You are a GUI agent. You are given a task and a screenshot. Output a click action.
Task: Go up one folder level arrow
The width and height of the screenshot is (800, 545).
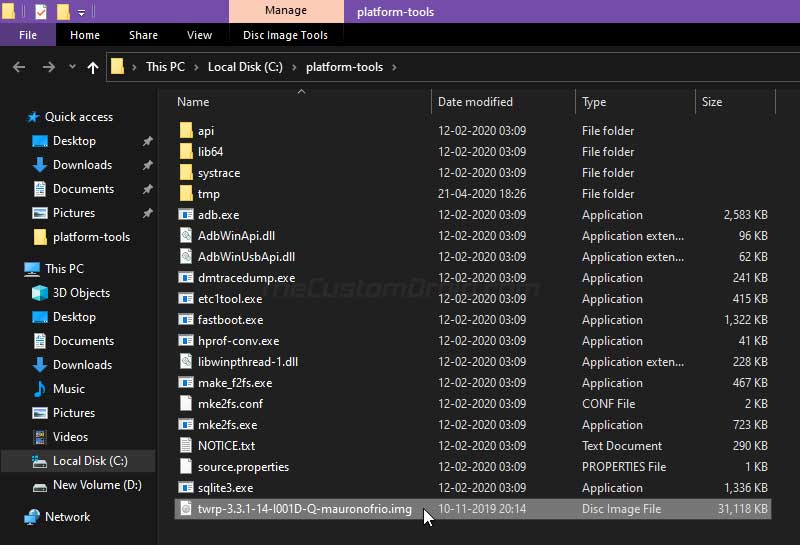[x=92, y=67]
